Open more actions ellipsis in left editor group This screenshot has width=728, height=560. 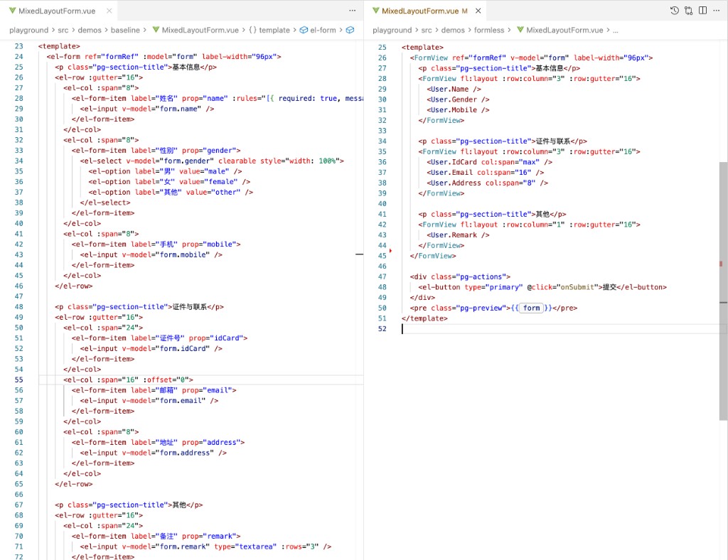(353, 10)
